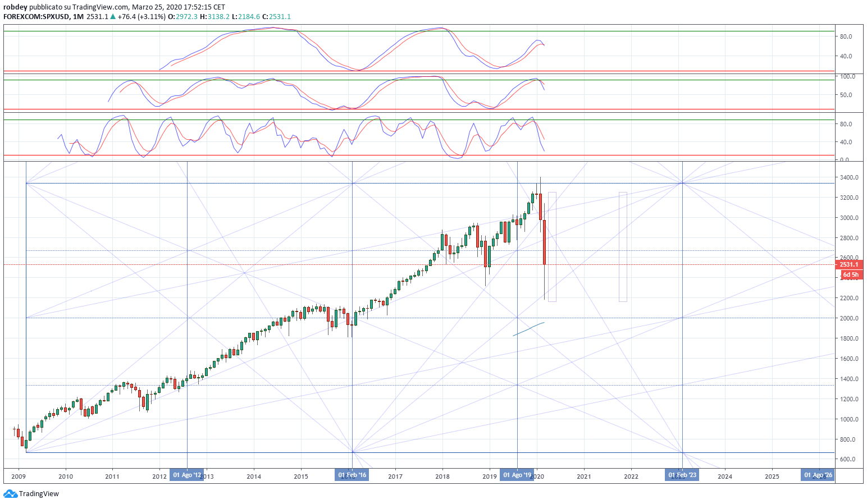Select the 01 Feb '16 date marker
Viewport: 867px width, 504px height.
pos(352,475)
